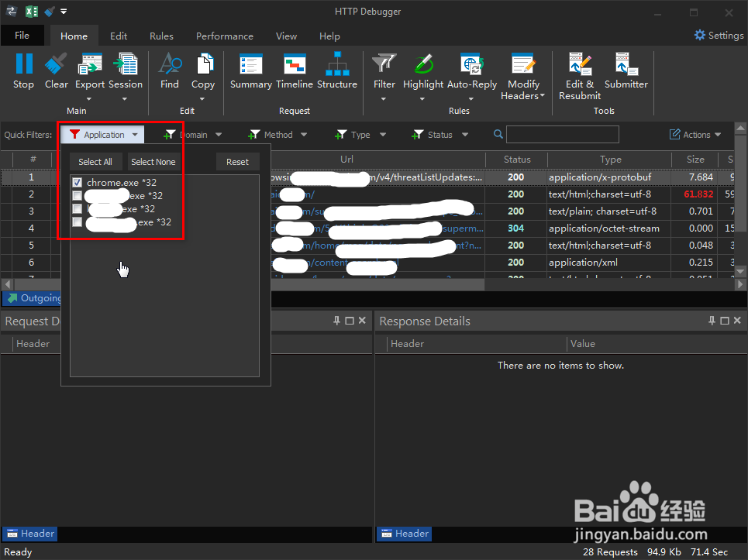
Task: Open the Type quick filter dropdown
Action: click(x=383, y=135)
